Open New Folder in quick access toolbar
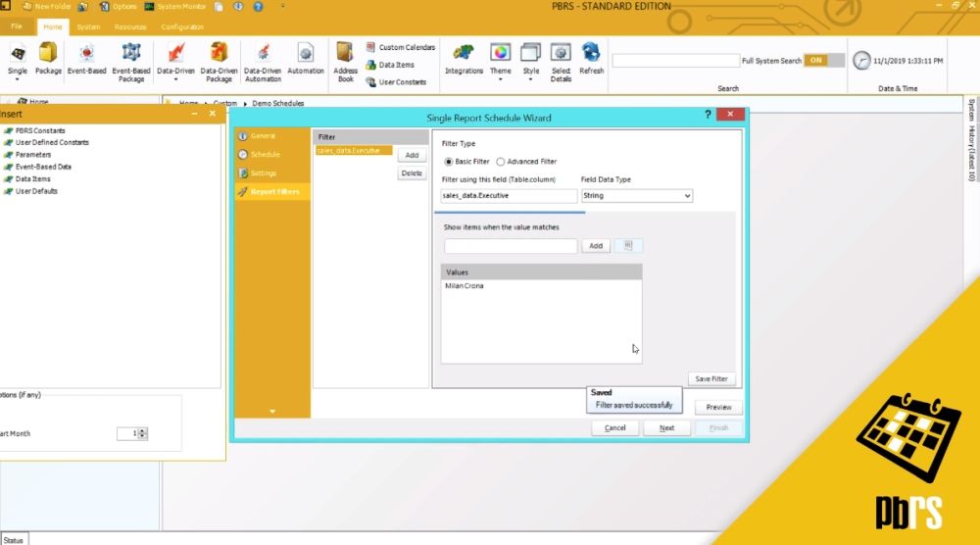Screen dimensions: 980x545 [46, 6]
